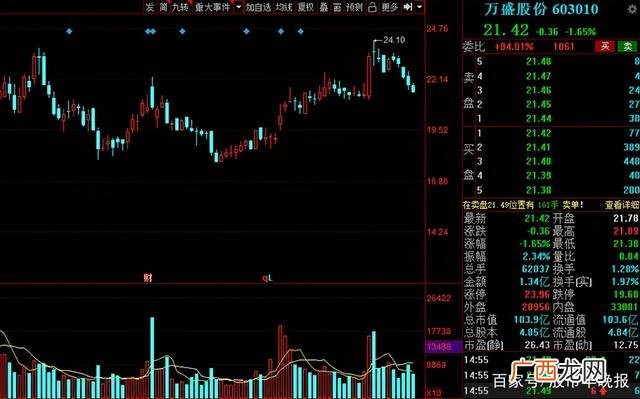Select the 卖5 price 21.48
640x399 pixels.
coord(538,62)
